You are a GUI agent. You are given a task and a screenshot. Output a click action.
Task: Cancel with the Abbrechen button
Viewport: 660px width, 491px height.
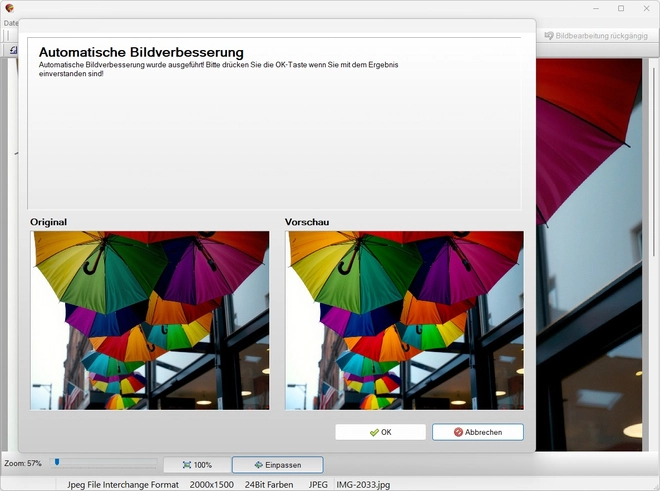(x=478, y=432)
